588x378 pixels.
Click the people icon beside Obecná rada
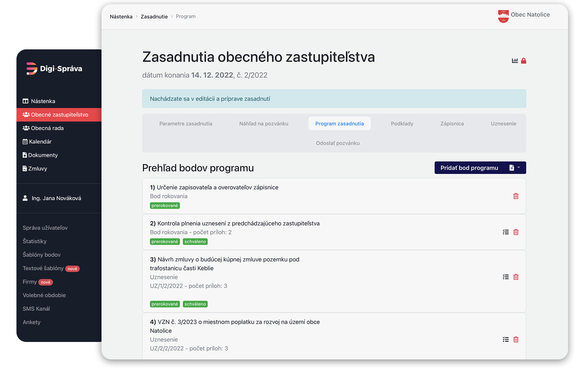click(26, 128)
